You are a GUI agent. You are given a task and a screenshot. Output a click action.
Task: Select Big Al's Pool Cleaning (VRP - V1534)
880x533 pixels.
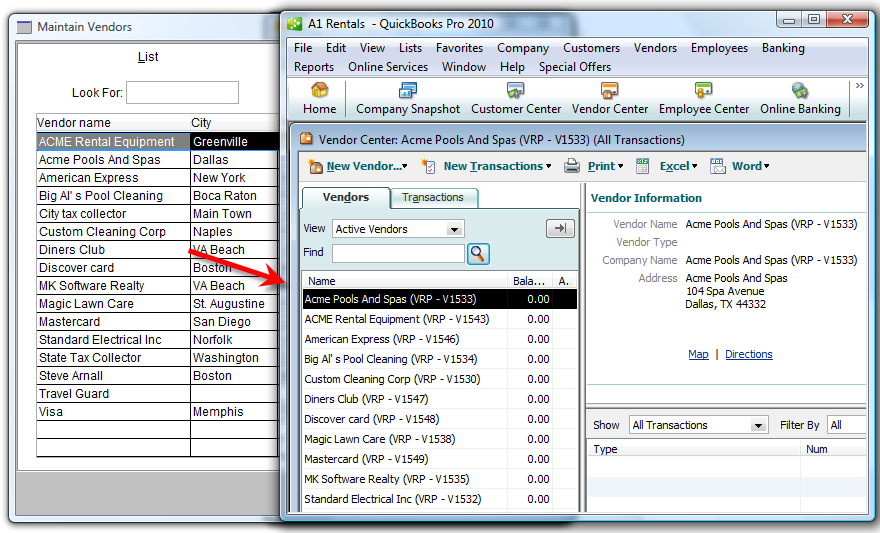439,359
